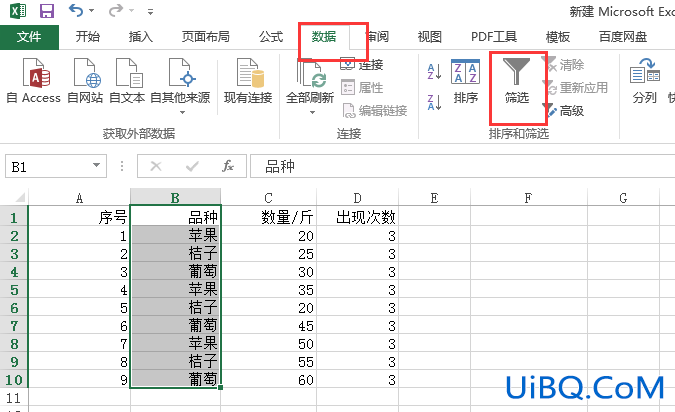Click cell with value 50
This screenshot has width=675, height=412.
(269, 344)
